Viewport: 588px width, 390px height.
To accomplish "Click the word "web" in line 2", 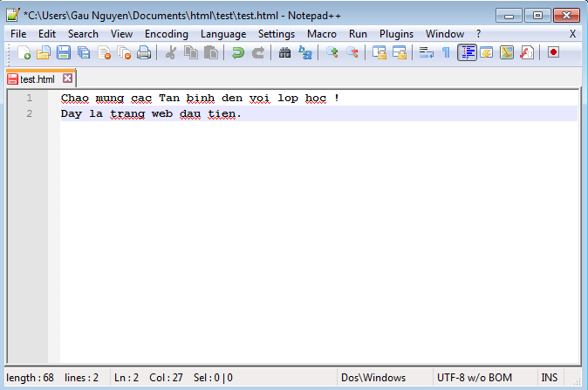I will point(162,113).
